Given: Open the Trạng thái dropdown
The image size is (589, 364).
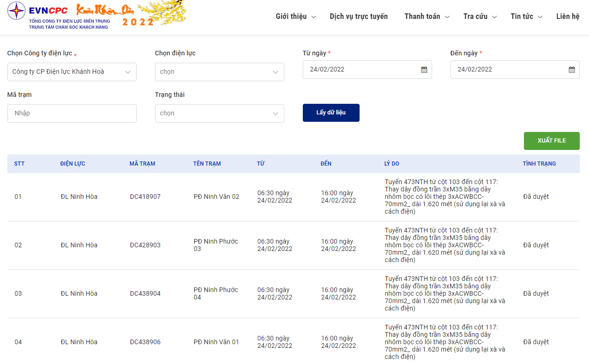Looking at the screenshot, I should pyautogui.click(x=220, y=113).
